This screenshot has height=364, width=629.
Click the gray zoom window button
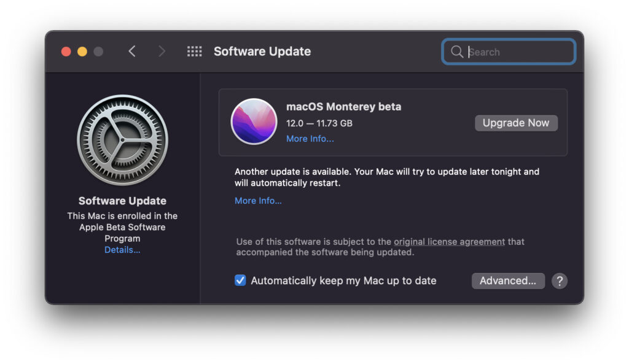[x=98, y=52]
